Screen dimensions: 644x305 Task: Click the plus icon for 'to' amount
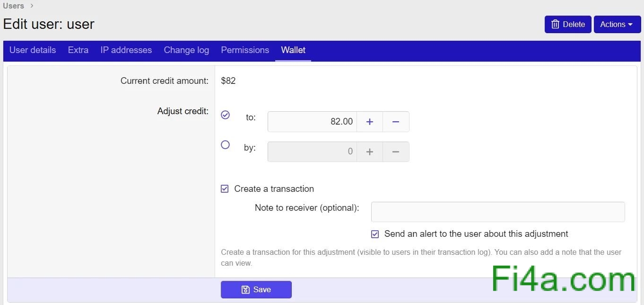[370, 122]
